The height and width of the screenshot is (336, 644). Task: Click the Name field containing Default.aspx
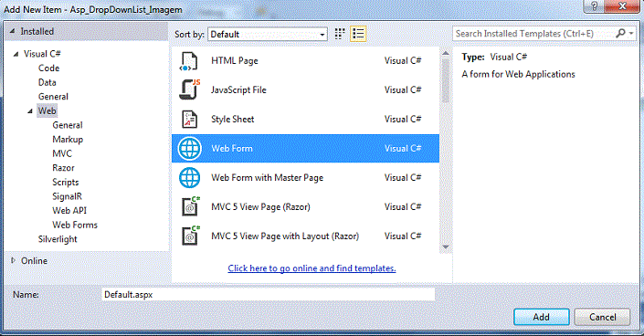(x=269, y=295)
